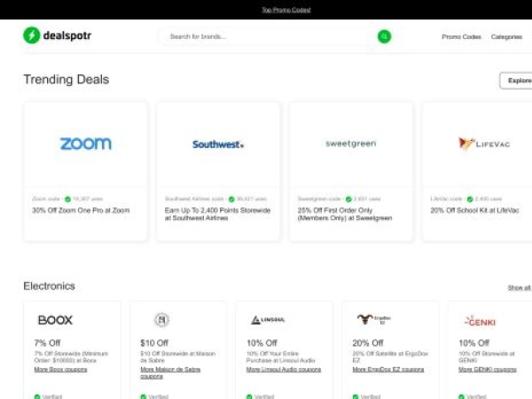532x399 pixels.
Task: Click More Boox coupons link
Action: pyautogui.click(x=60, y=370)
